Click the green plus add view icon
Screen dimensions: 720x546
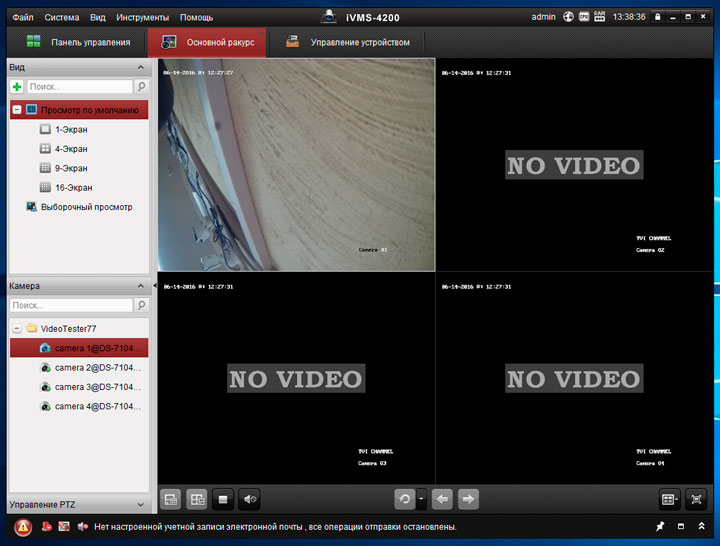coord(17,88)
